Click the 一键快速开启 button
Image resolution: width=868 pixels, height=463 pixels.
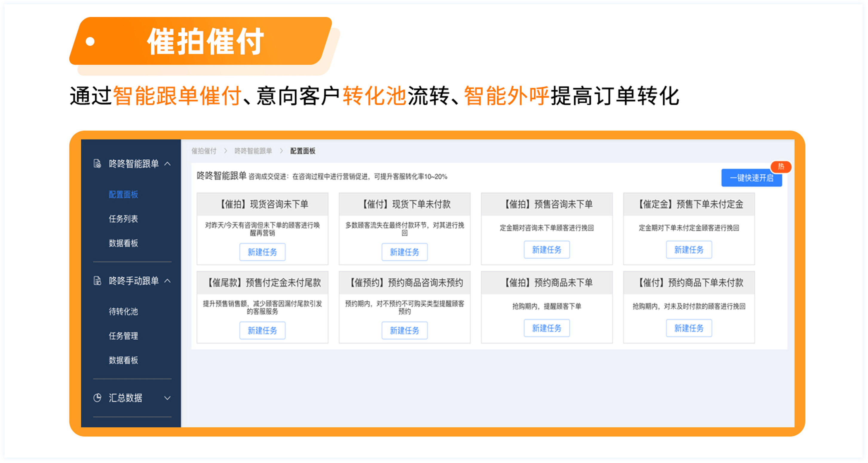click(751, 178)
